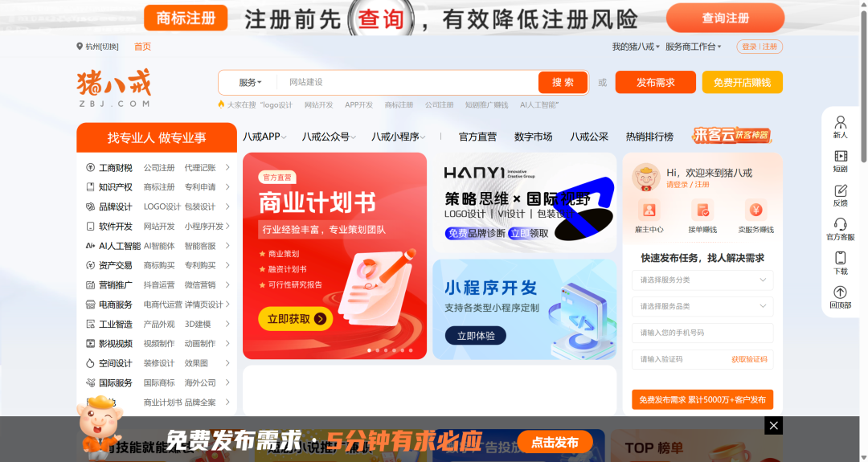This screenshot has width=868, height=462.
Task: Select the third carousel indicator dot
Action: point(386,350)
